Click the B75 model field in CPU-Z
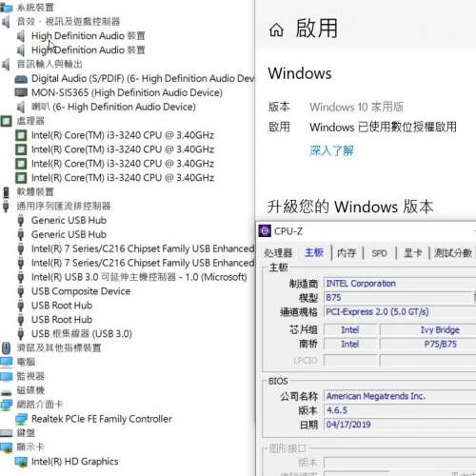476x476 pixels. click(398, 298)
